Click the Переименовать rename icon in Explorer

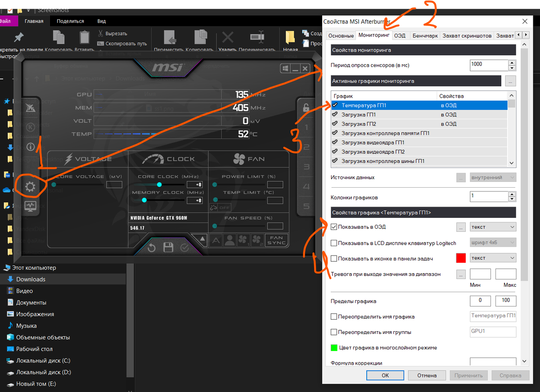(x=257, y=37)
